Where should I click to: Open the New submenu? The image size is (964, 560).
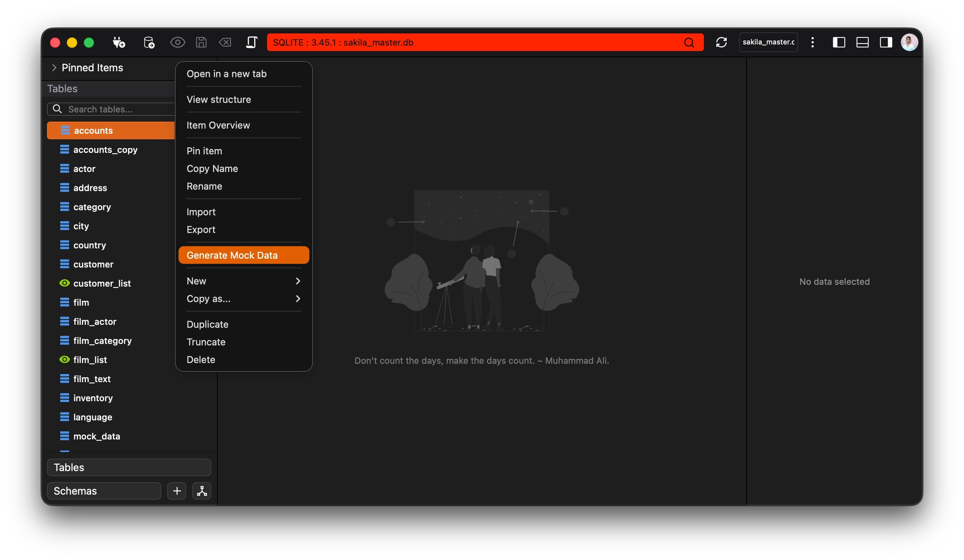click(x=196, y=281)
